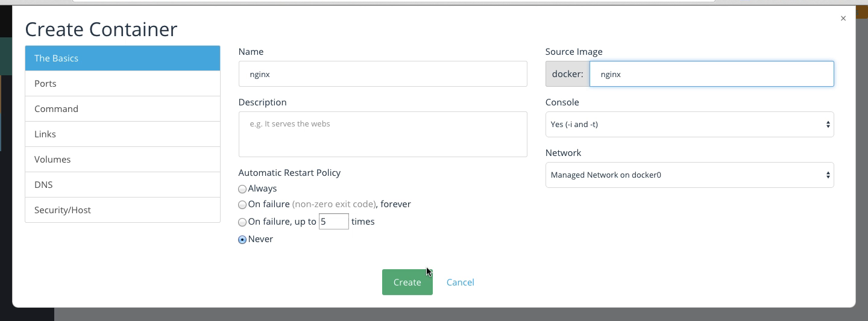
Task: Select On failure up to times radio
Action: pyautogui.click(x=242, y=222)
